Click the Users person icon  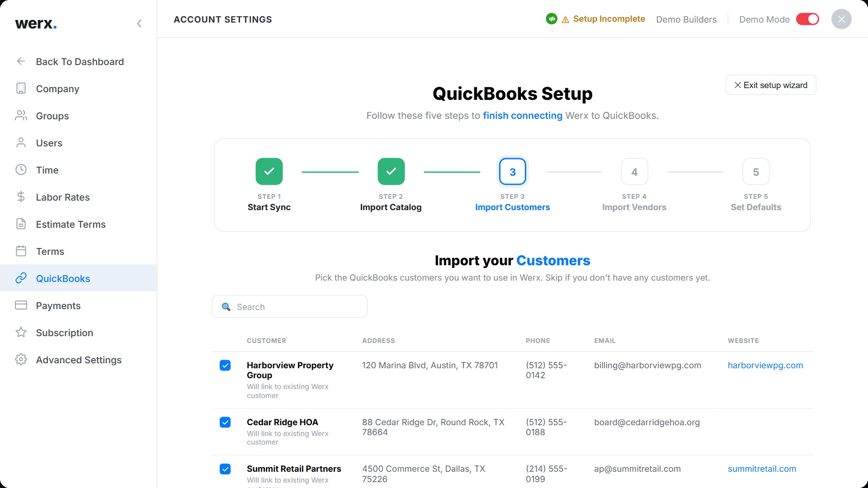(x=21, y=142)
